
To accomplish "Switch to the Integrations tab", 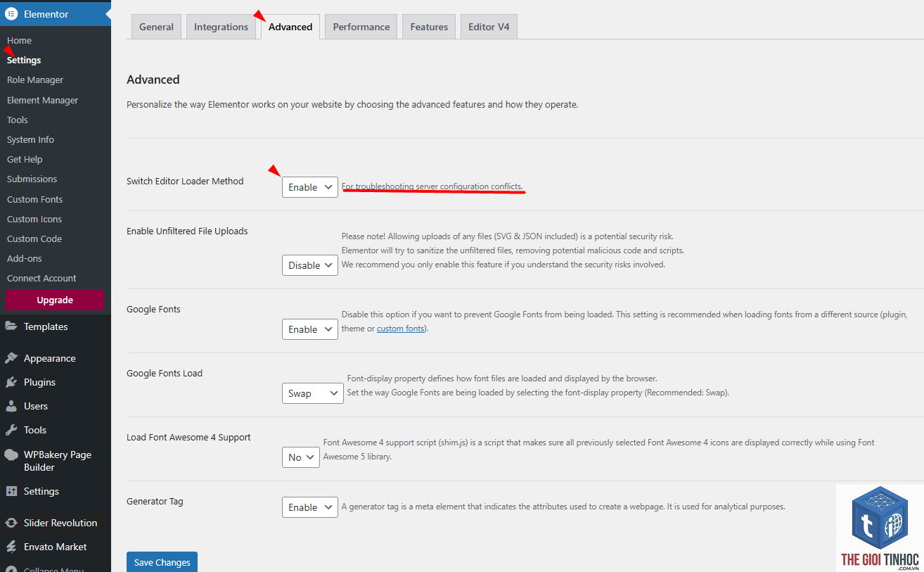I will tap(221, 27).
